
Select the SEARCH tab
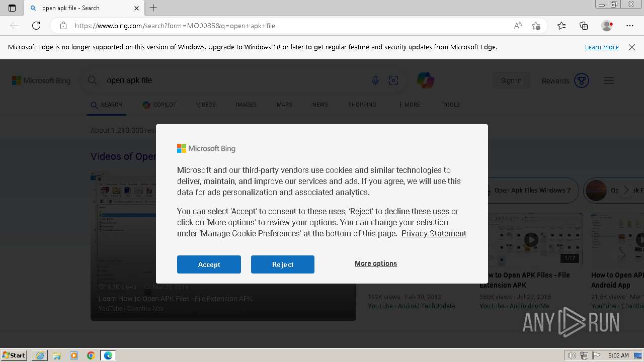pyautogui.click(x=106, y=105)
